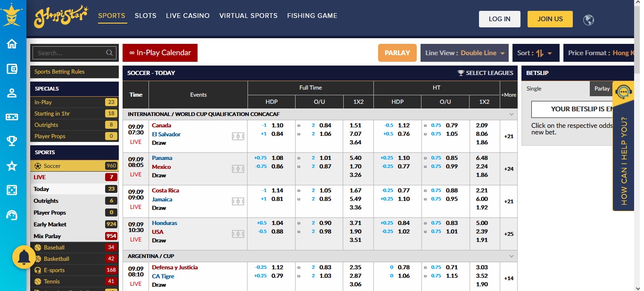Switch to the SLOTS tab
This screenshot has width=644, height=291.
coord(146,16)
